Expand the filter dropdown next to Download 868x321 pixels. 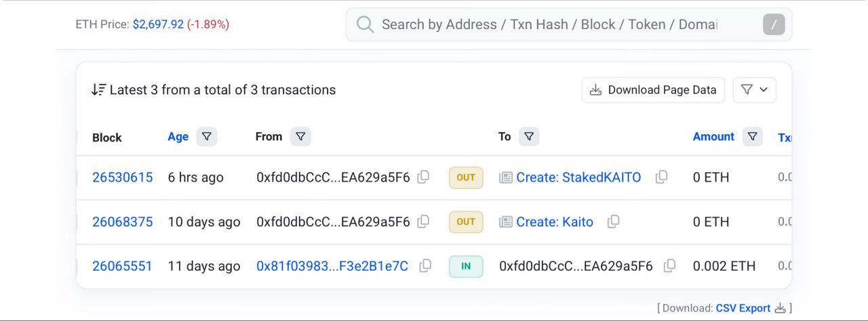755,90
